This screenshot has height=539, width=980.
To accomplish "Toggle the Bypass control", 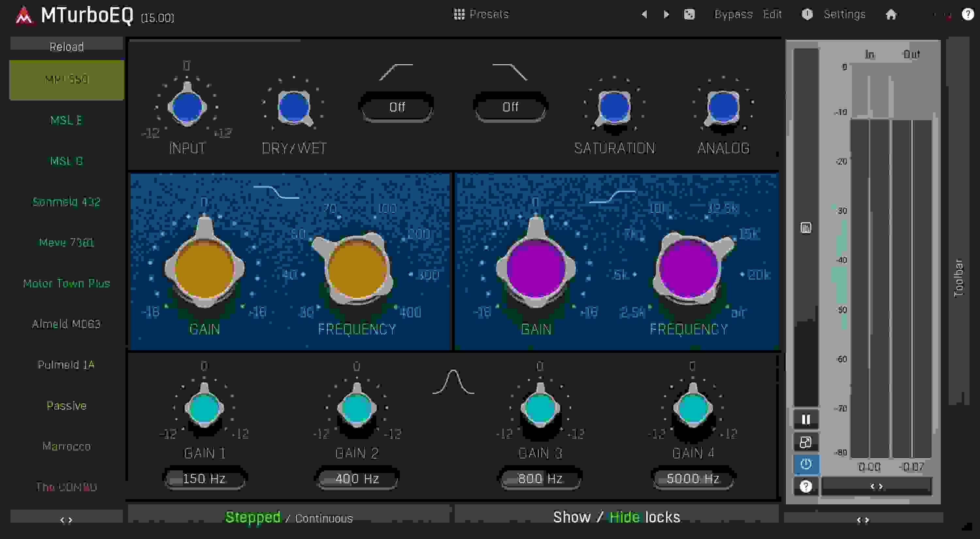I will [x=733, y=14].
